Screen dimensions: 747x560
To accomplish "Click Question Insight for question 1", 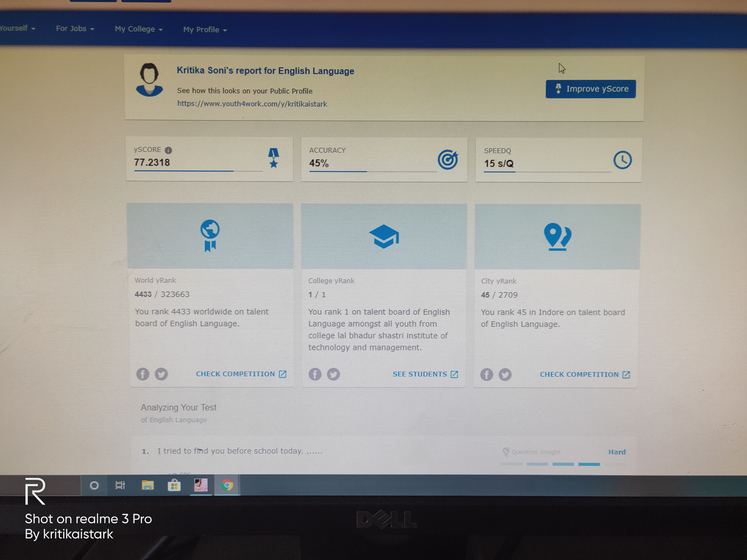I will click(532, 452).
